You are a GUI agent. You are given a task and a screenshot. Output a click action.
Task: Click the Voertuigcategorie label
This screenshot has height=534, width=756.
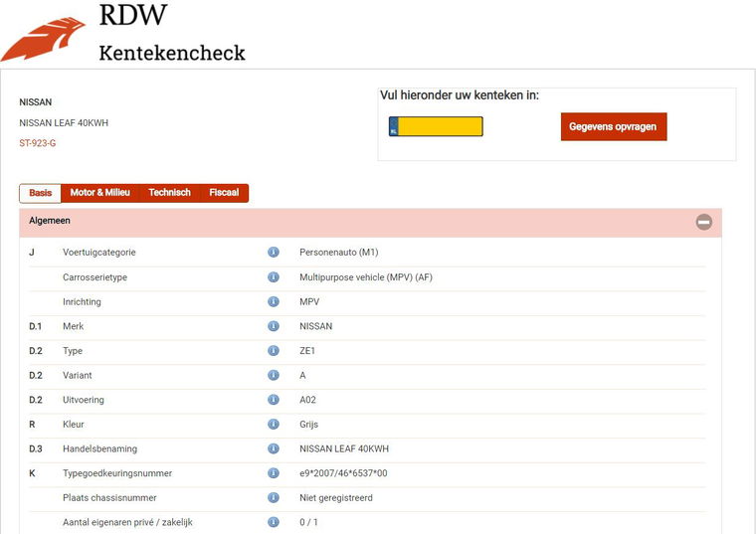(x=99, y=252)
